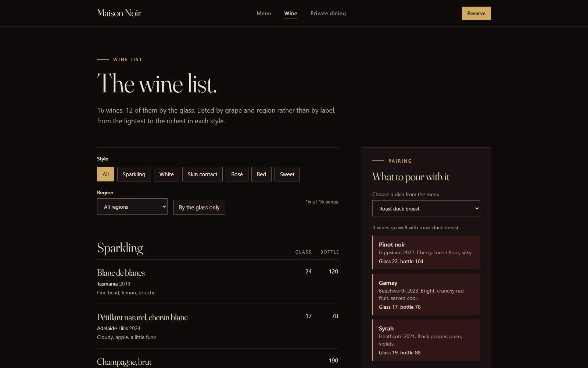Filter wines by Rosé style
The height and width of the screenshot is (368, 588).
[x=237, y=174]
